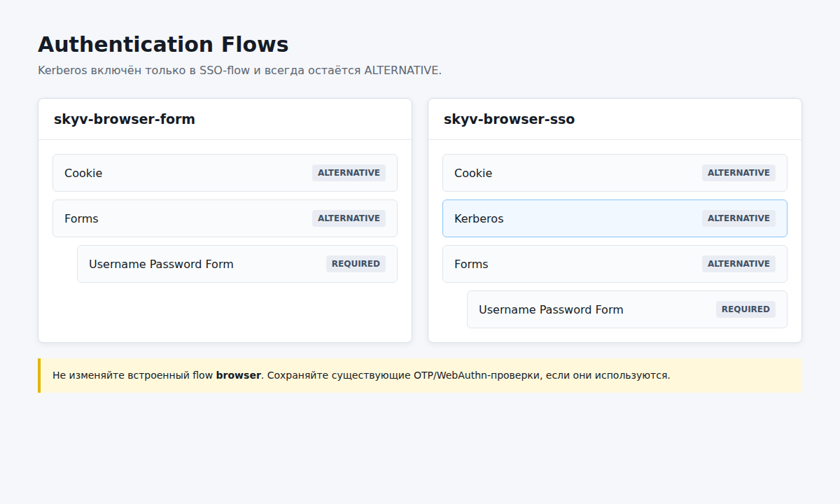Image resolution: width=840 pixels, height=504 pixels.
Task: Click ALTERNATIVE badge on Kerberos row
Action: point(738,218)
